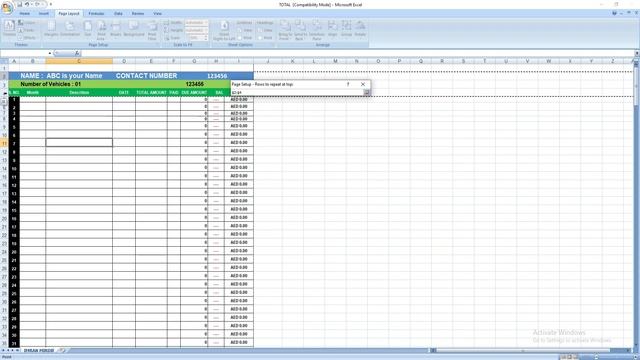Click the Breaks icon
Image resolution: width=640 pixels, height=360 pixels.
tap(116, 29)
